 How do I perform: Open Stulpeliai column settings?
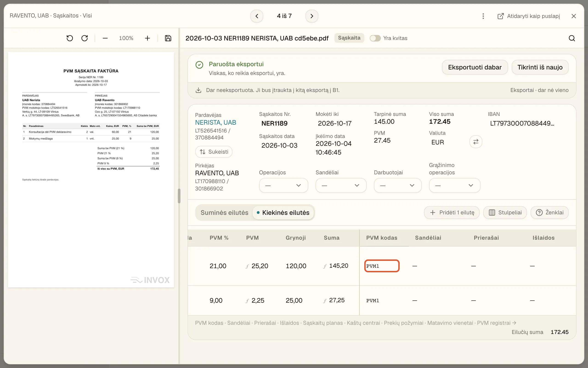click(505, 213)
